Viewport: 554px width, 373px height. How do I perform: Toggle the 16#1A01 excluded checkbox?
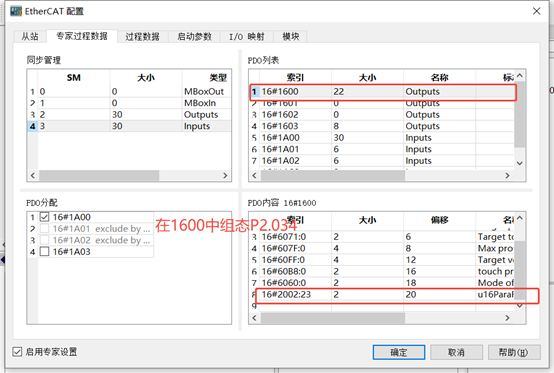point(44,229)
